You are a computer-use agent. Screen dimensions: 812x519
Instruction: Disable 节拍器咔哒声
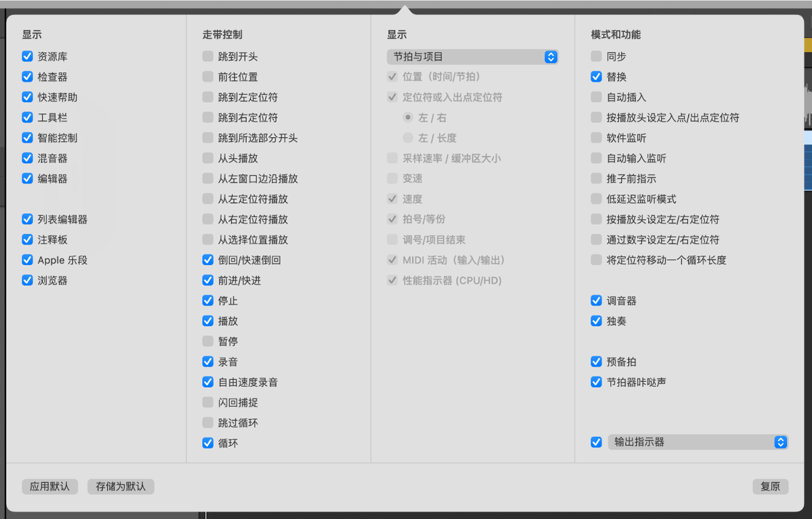click(x=596, y=382)
